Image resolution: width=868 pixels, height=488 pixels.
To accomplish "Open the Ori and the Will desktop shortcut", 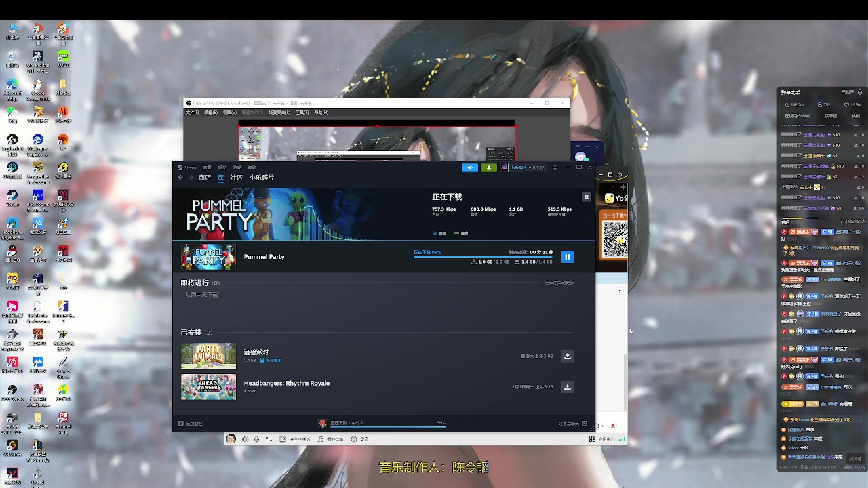I will (x=38, y=61).
